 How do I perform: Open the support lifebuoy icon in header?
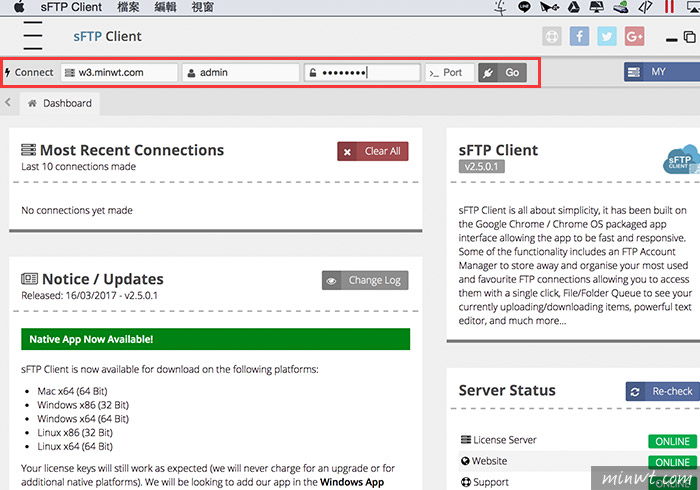(x=552, y=36)
